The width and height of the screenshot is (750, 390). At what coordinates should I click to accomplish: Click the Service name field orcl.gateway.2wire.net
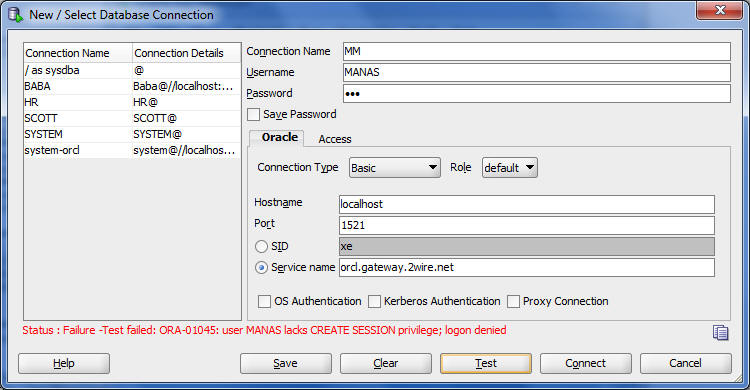pyautogui.click(x=527, y=267)
